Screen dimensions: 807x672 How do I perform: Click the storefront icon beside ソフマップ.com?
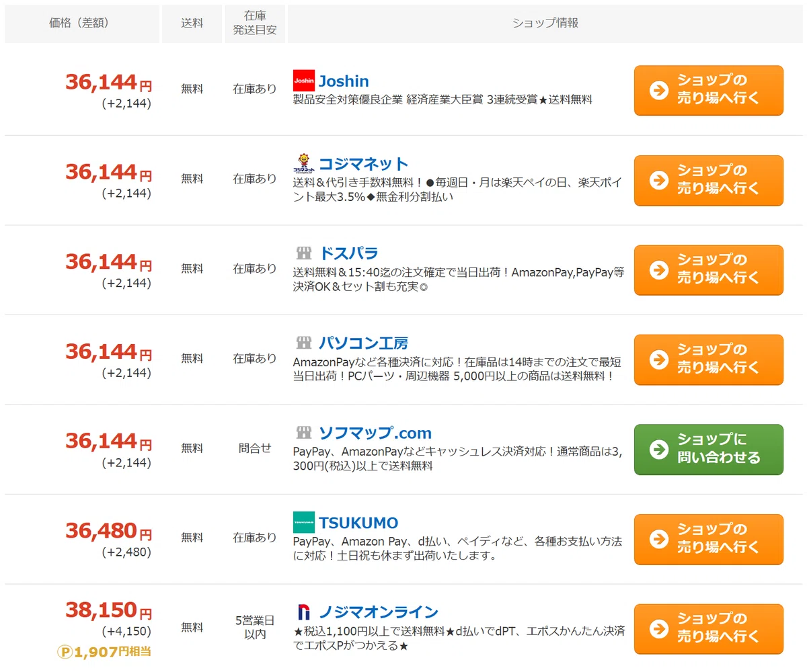pyautogui.click(x=304, y=433)
